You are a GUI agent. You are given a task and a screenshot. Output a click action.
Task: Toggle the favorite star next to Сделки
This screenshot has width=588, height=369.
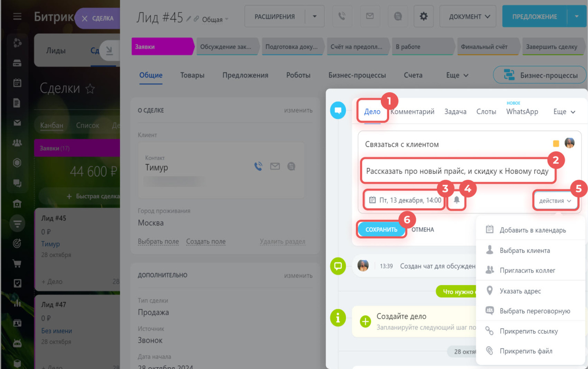point(90,89)
